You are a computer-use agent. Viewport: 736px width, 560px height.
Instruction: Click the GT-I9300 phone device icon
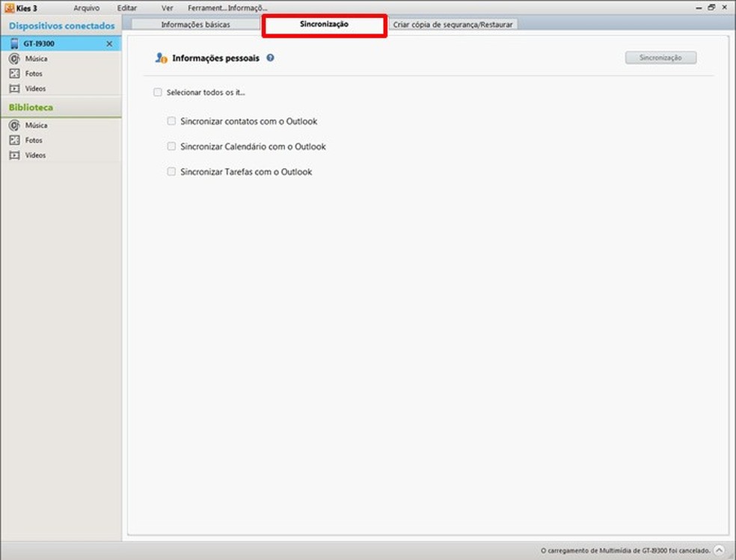click(14, 43)
